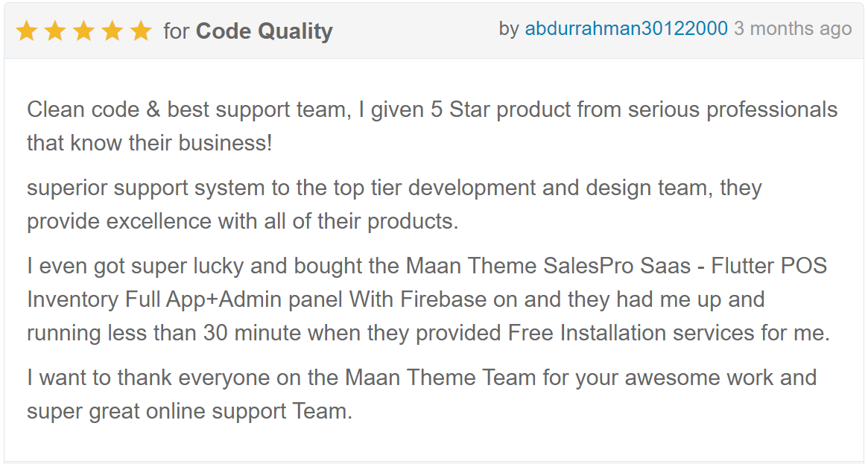The height and width of the screenshot is (464, 868).
Task: Click the gray review header bar
Action: pos(434,31)
